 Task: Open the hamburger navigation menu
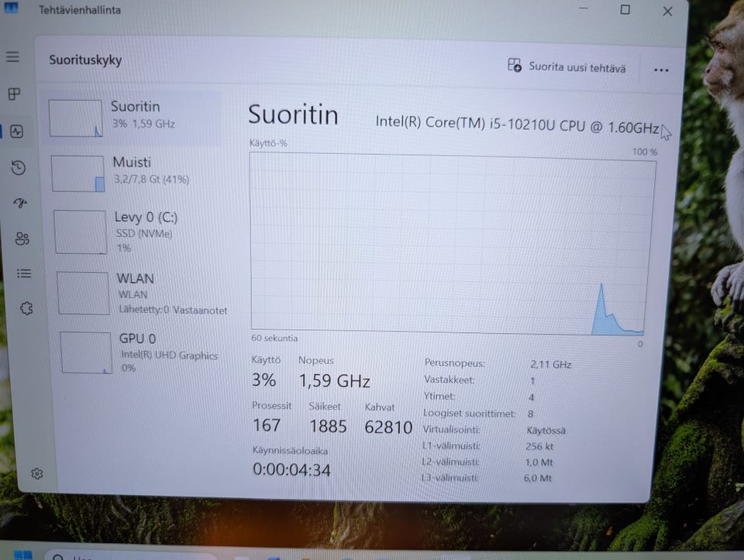click(13, 57)
